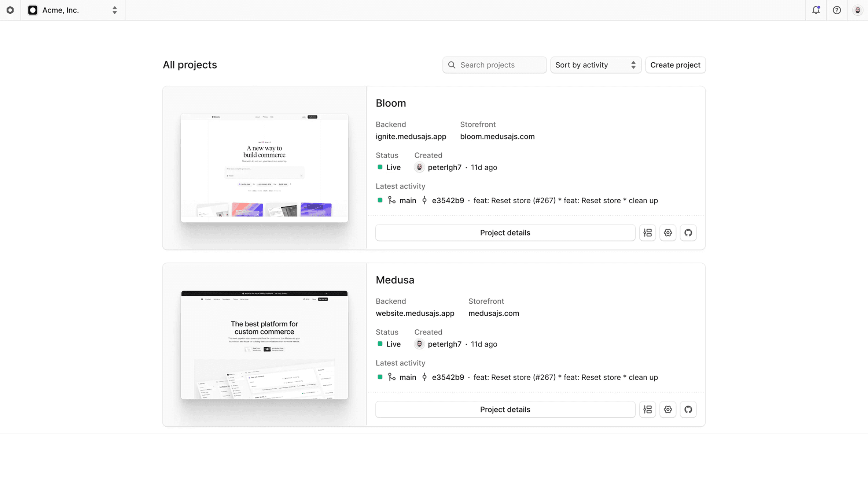
Task: Click peterlgh7 avatar in Medusa card
Action: (x=419, y=344)
